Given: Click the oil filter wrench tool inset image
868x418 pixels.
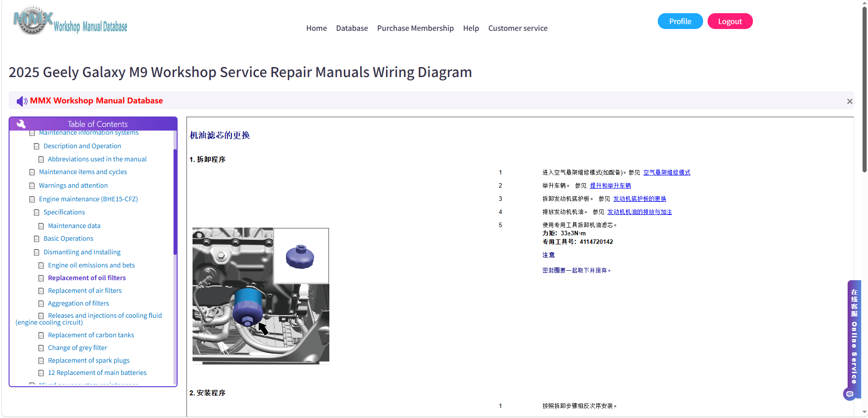Looking at the screenshot, I should 301,256.
